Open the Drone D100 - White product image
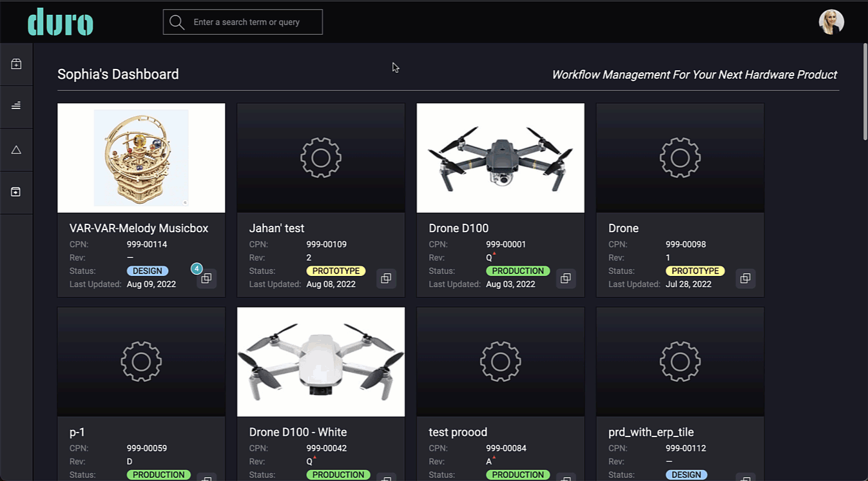 point(321,362)
